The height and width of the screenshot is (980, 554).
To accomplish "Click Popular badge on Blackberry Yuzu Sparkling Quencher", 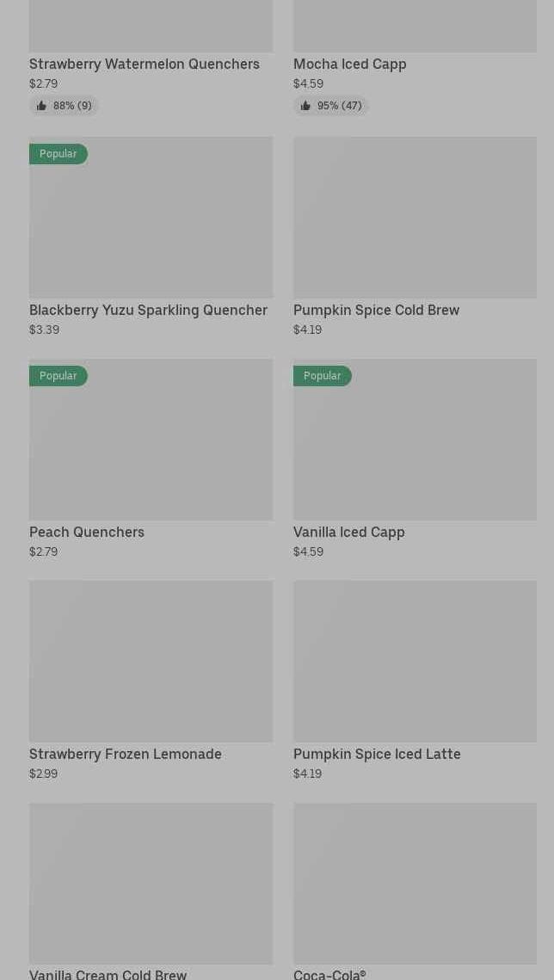I will tap(58, 154).
